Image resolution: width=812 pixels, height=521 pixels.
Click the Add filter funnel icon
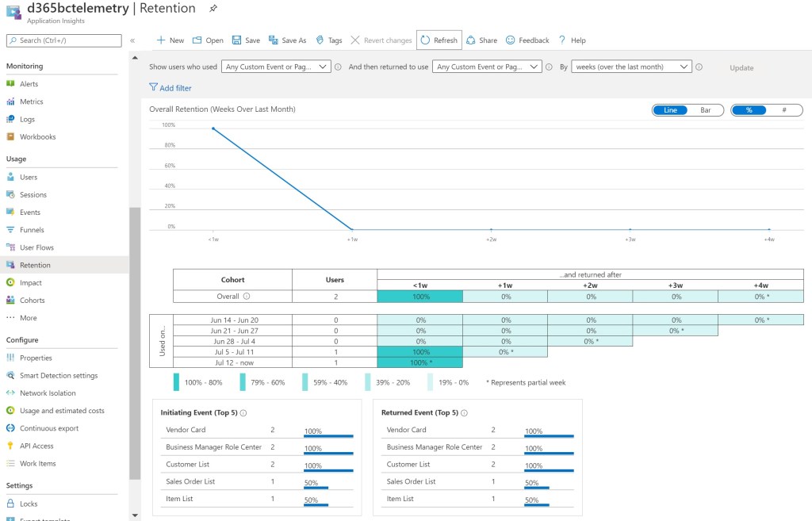[154, 88]
